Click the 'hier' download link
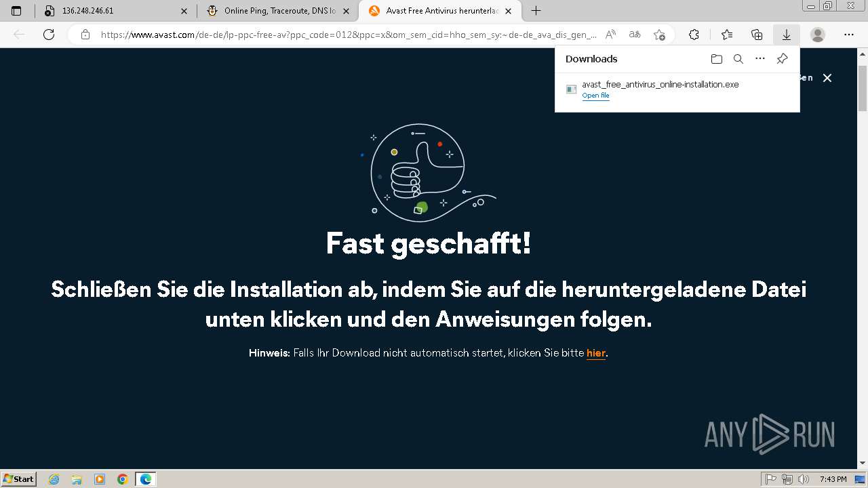Screen dimensions: 868x488 coord(596,353)
